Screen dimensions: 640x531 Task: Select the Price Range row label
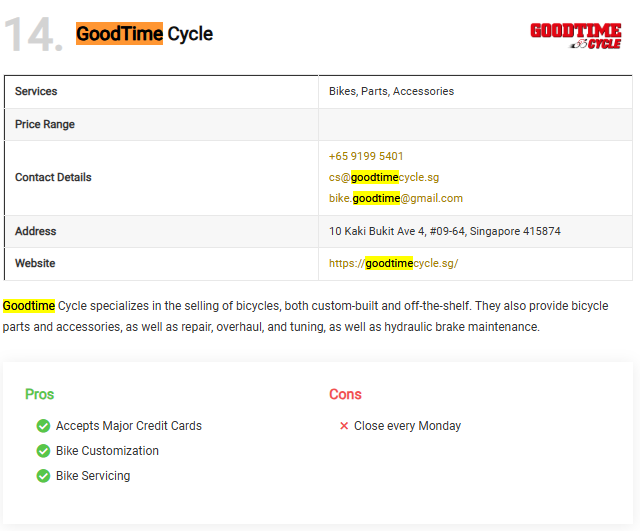pos(45,124)
